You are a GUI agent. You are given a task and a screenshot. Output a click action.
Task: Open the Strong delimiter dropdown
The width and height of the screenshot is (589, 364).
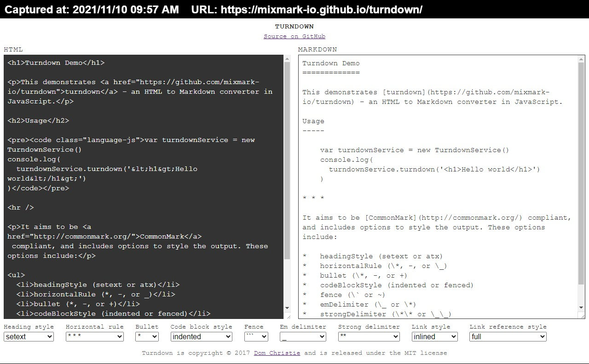[x=369, y=336]
